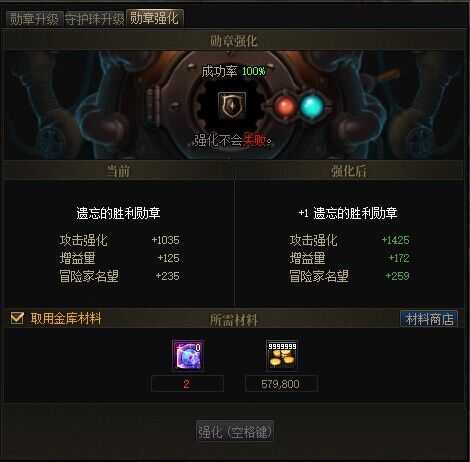Select the purple crystal material icon
Screen dimensions: 470x462
tap(188, 355)
